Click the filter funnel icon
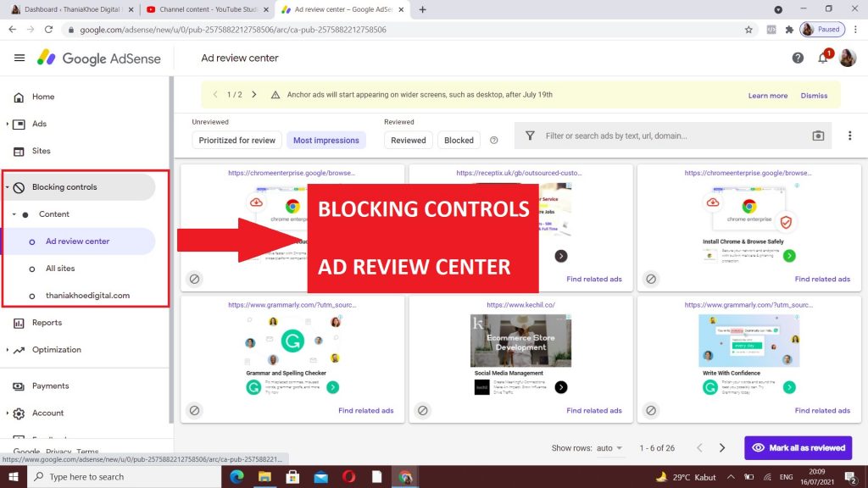The image size is (868, 488). (x=530, y=136)
